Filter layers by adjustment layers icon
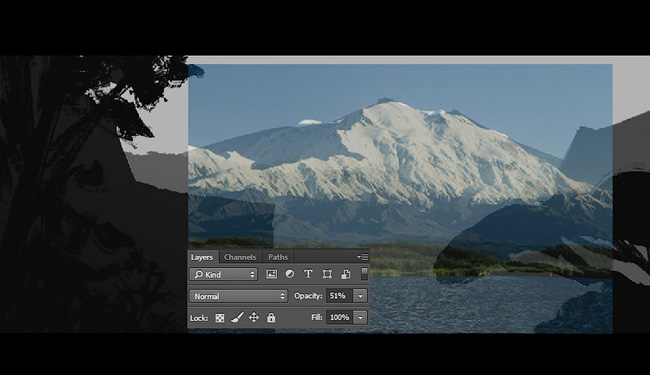Viewport: 650px width, 375px height. tap(290, 274)
